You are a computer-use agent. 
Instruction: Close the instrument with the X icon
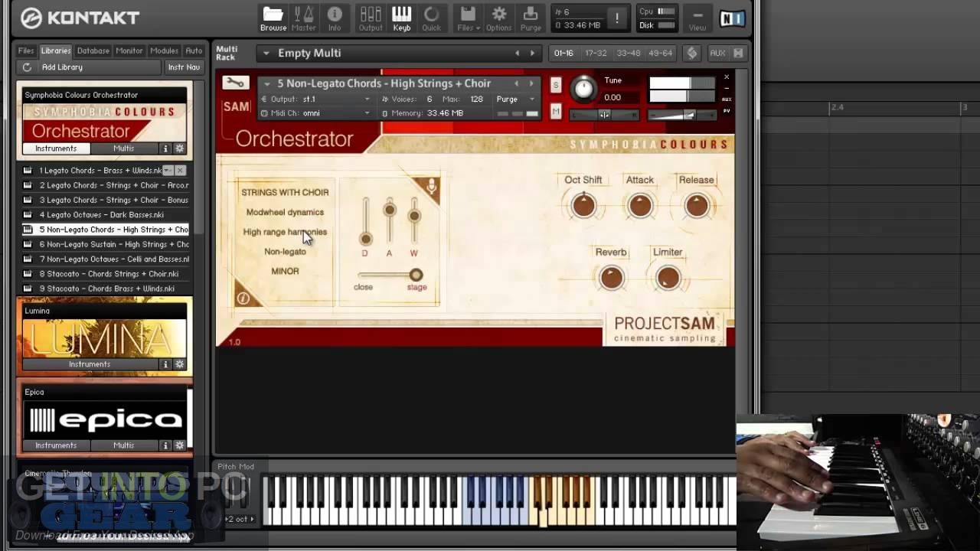pos(727,77)
